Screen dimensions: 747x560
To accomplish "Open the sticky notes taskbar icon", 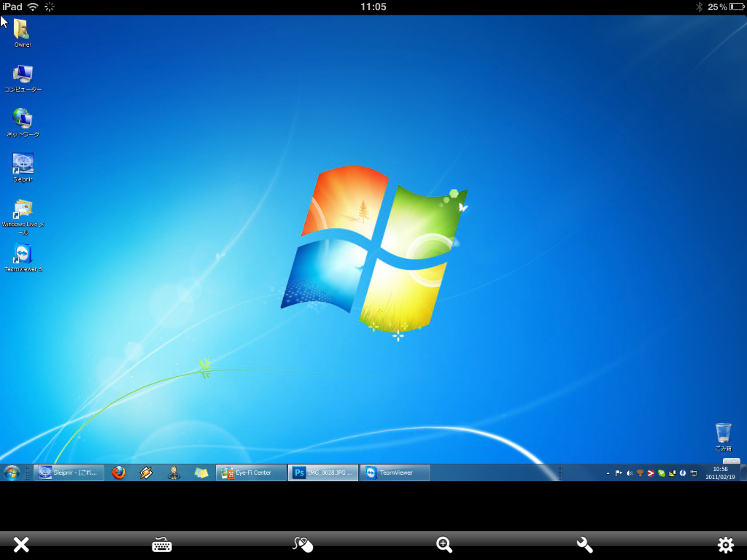I will (x=201, y=472).
